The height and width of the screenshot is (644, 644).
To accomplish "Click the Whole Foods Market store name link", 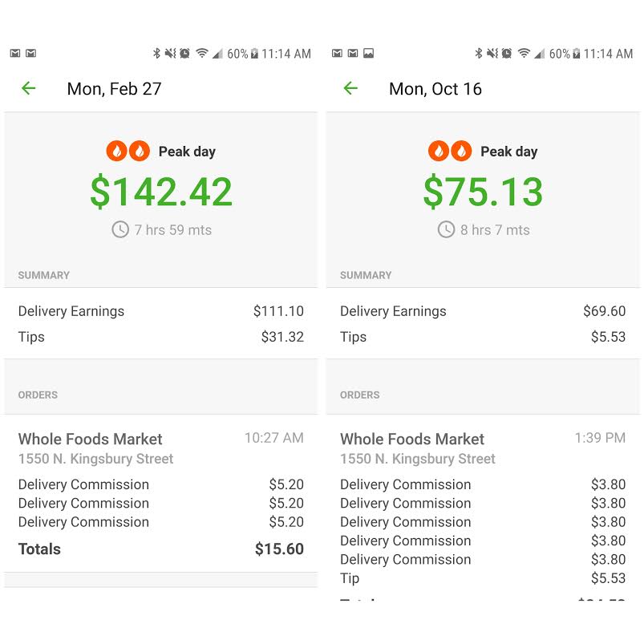I will pyautogui.click(x=89, y=439).
